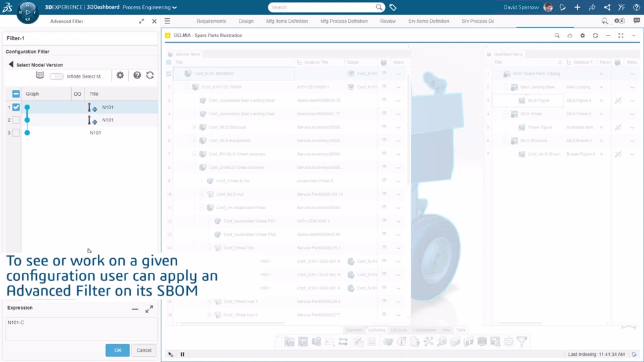This screenshot has width=644, height=362.
Task: Expand Expression area to full size
Action: 149,309
